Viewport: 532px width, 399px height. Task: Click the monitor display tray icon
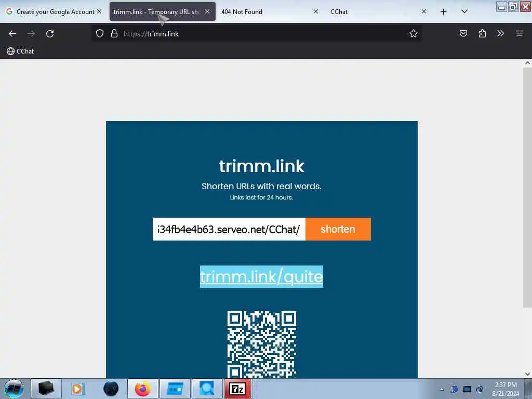click(467, 389)
